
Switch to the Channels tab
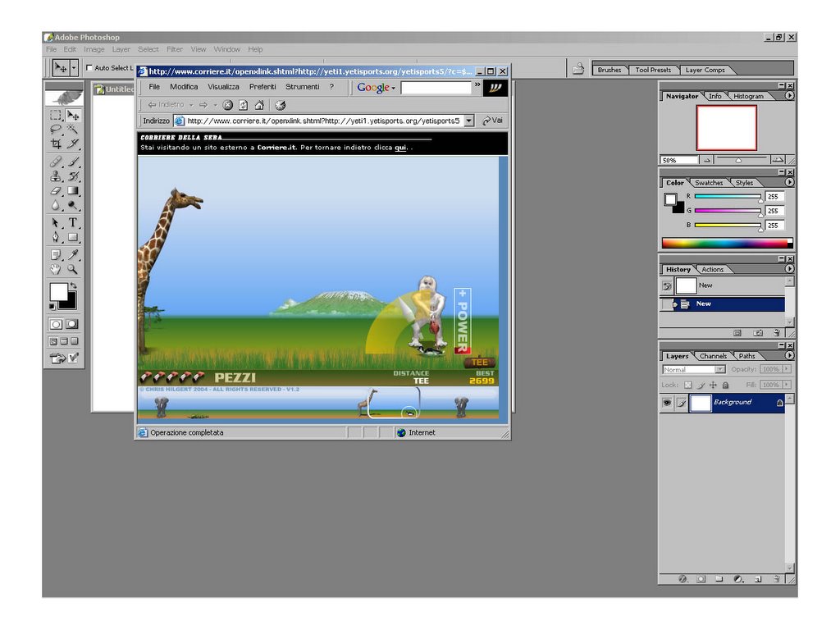pyautogui.click(x=713, y=356)
